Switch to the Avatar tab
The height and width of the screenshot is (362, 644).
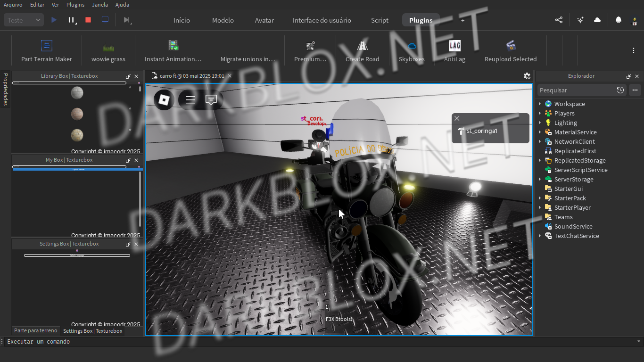coord(264,20)
